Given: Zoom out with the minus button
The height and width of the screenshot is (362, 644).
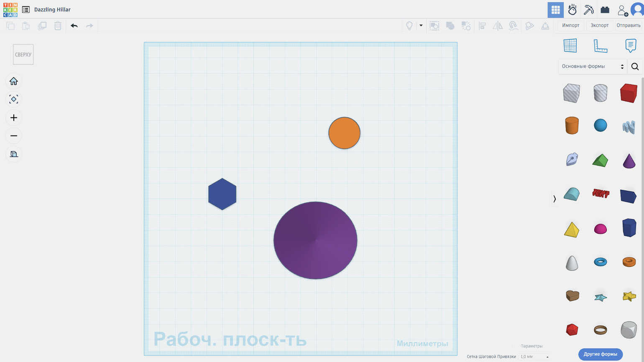Looking at the screenshot, I should click(x=14, y=136).
